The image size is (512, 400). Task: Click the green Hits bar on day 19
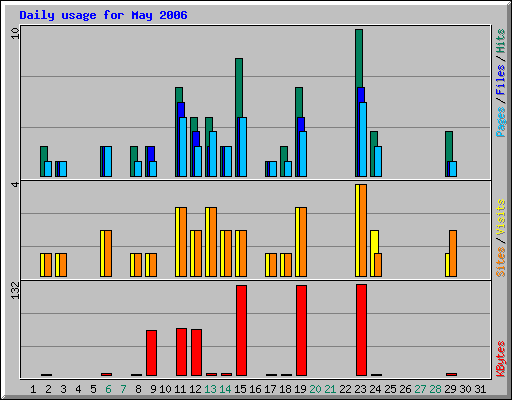click(x=299, y=102)
